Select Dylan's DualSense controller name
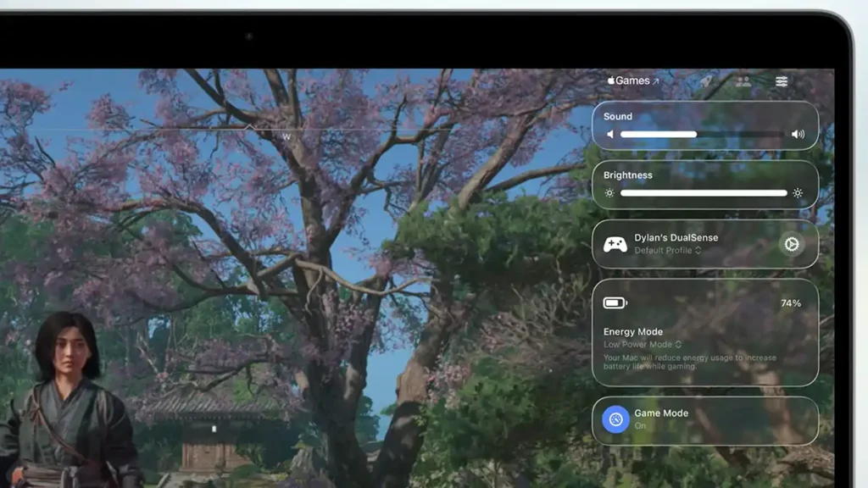Screen dimensions: 868x488 coord(676,238)
